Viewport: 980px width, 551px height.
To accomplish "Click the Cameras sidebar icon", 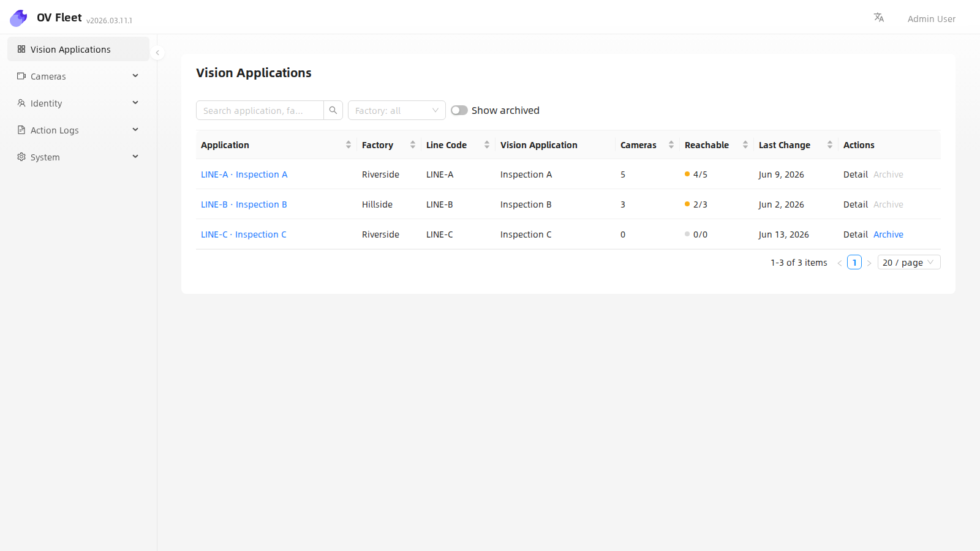I will (21, 76).
